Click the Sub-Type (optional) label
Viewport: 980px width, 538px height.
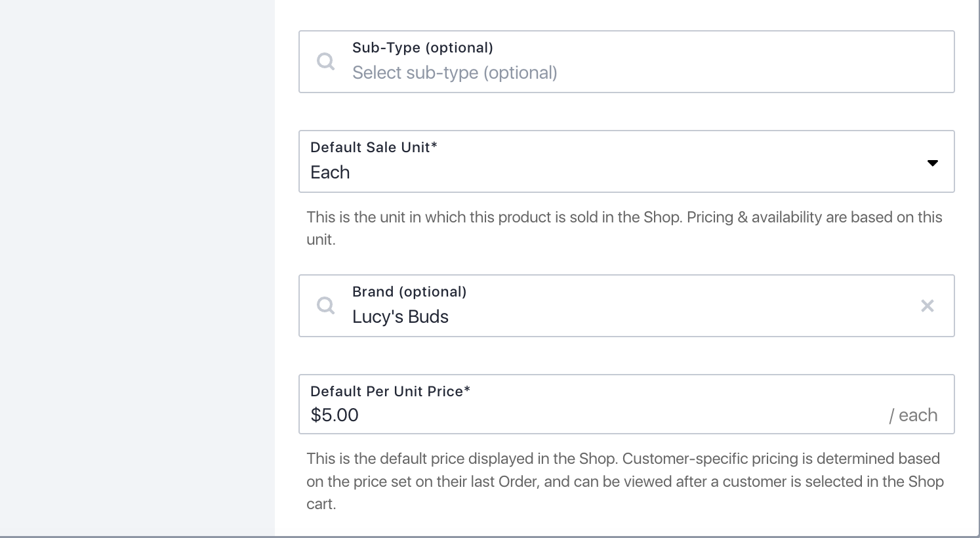(422, 47)
